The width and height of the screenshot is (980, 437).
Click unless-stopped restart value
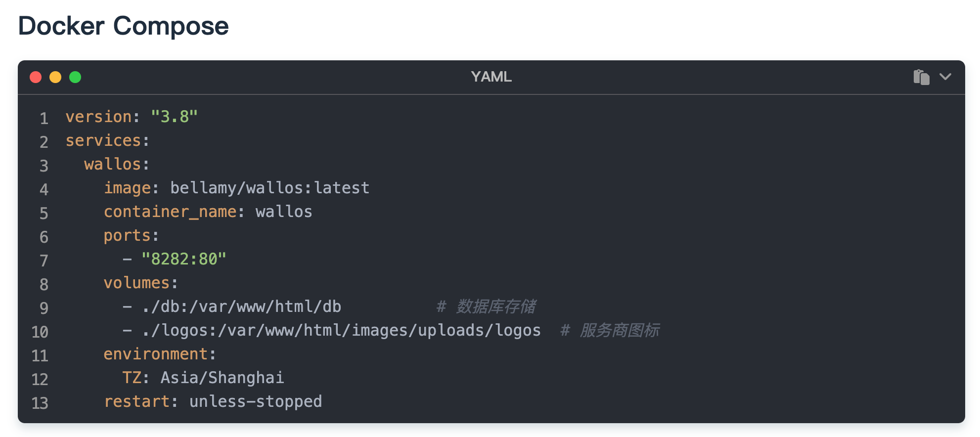[x=256, y=401]
